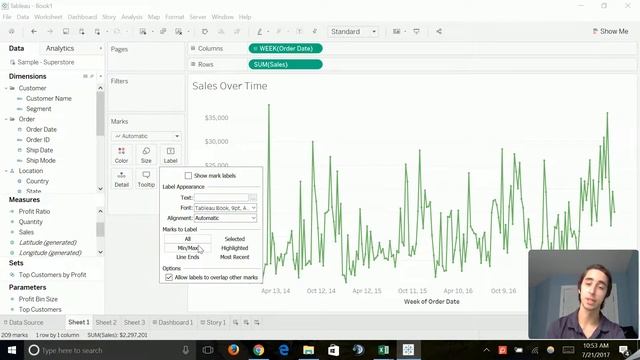Click the SUM(Sales) pill in Rows
Viewport: 640px width, 360px height.
[x=285, y=64]
